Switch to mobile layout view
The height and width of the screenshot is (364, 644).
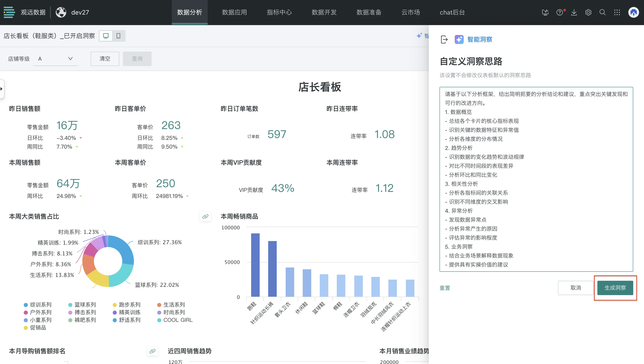pos(118,36)
